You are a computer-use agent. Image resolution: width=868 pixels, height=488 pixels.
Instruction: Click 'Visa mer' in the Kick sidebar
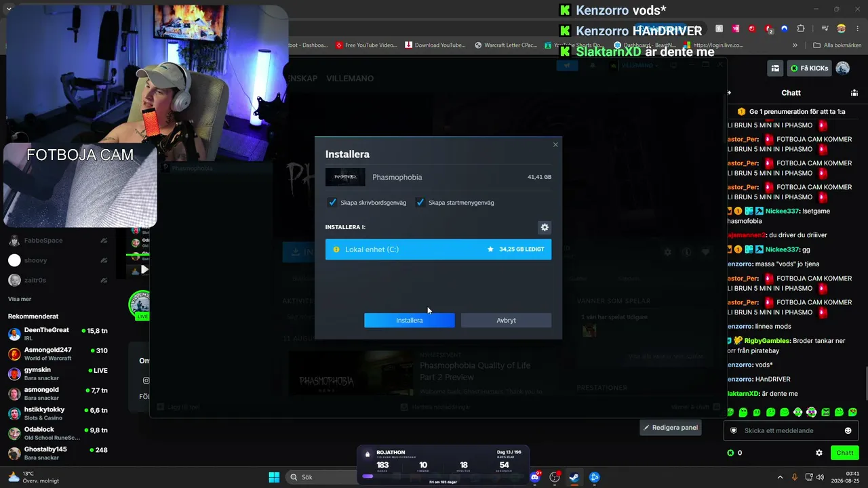click(20, 299)
